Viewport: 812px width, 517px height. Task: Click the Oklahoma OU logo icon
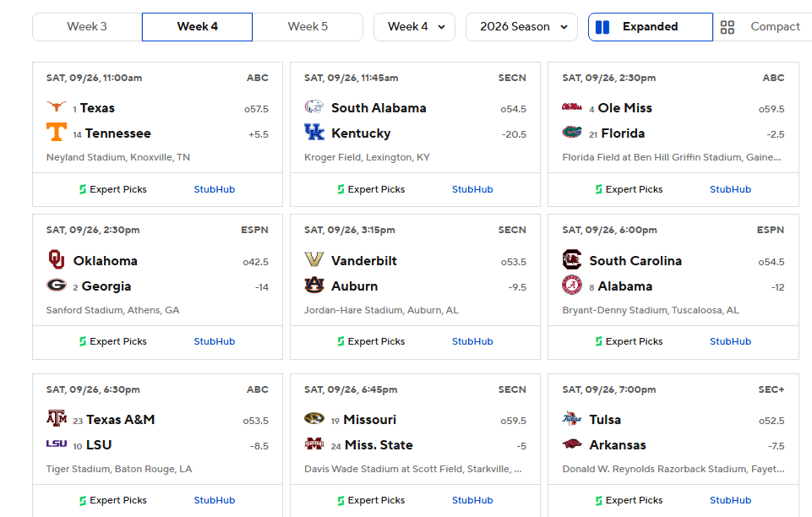click(57, 259)
